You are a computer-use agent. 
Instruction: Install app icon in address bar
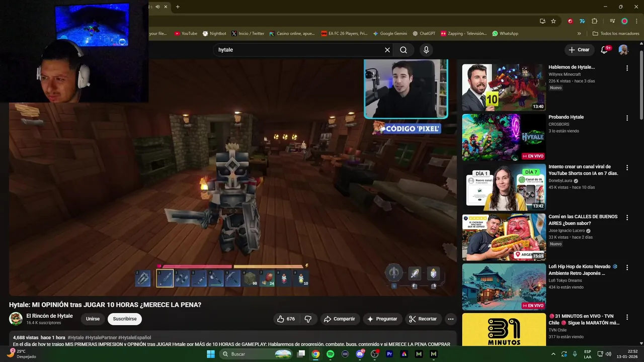click(x=542, y=21)
